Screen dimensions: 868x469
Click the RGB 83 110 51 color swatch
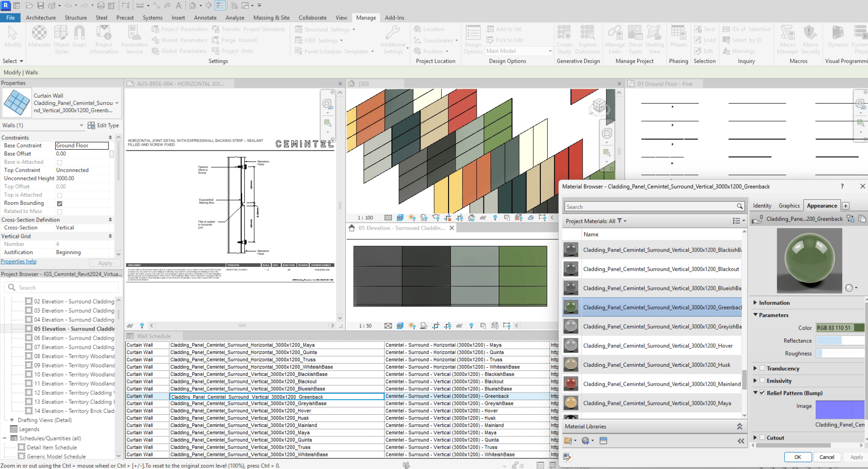tap(840, 327)
